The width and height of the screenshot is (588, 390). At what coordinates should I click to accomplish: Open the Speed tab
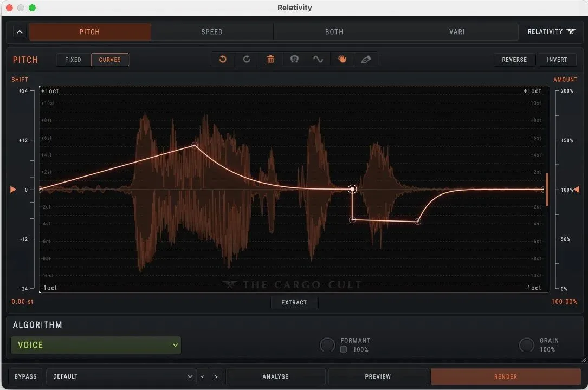212,32
